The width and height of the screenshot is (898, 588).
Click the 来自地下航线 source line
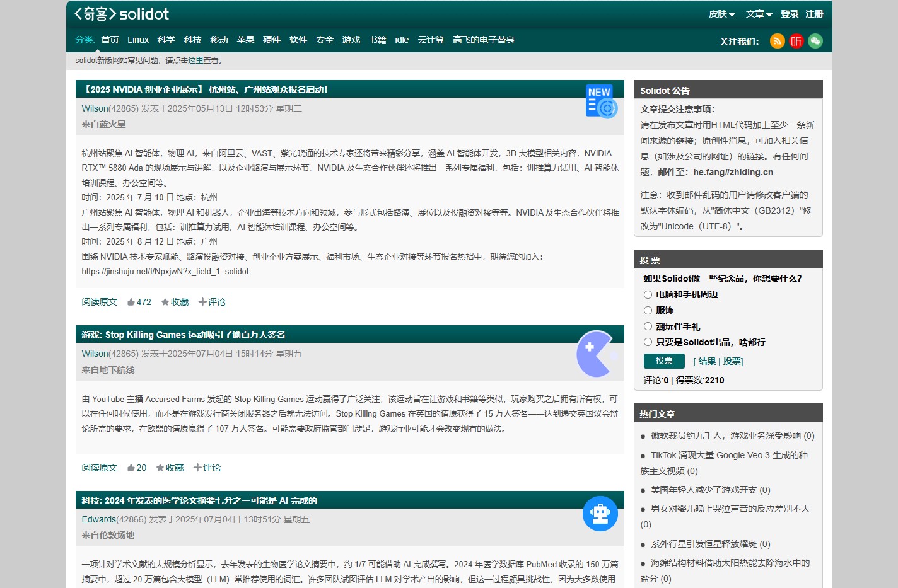[108, 370]
